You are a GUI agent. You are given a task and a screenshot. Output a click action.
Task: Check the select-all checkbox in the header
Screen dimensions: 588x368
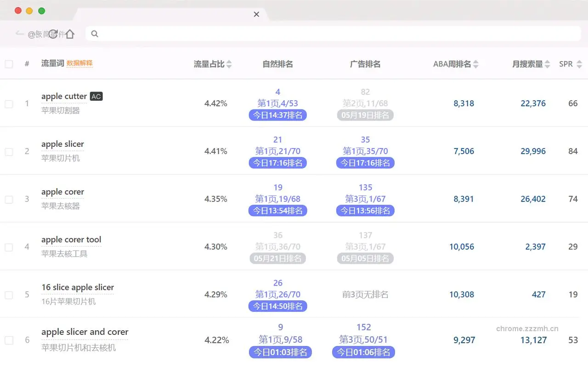(x=8, y=64)
